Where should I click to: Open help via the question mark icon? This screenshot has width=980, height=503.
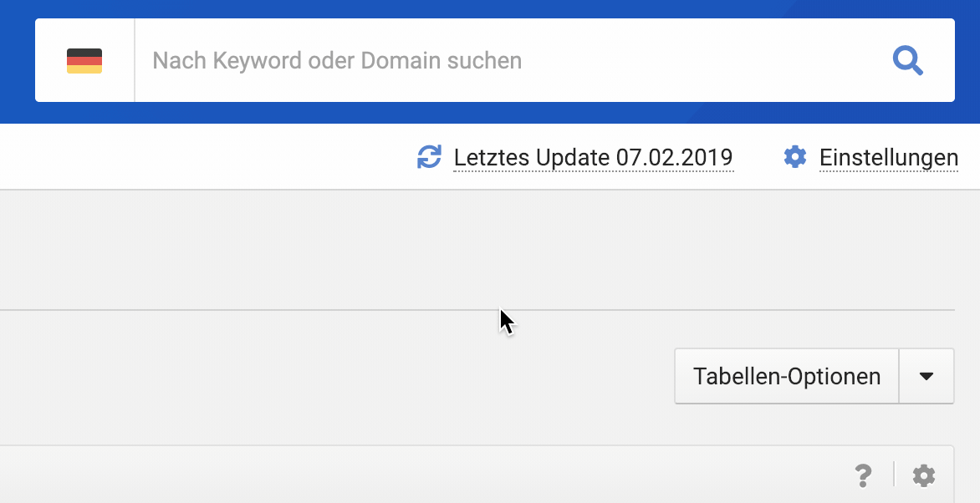pyautogui.click(x=864, y=476)
